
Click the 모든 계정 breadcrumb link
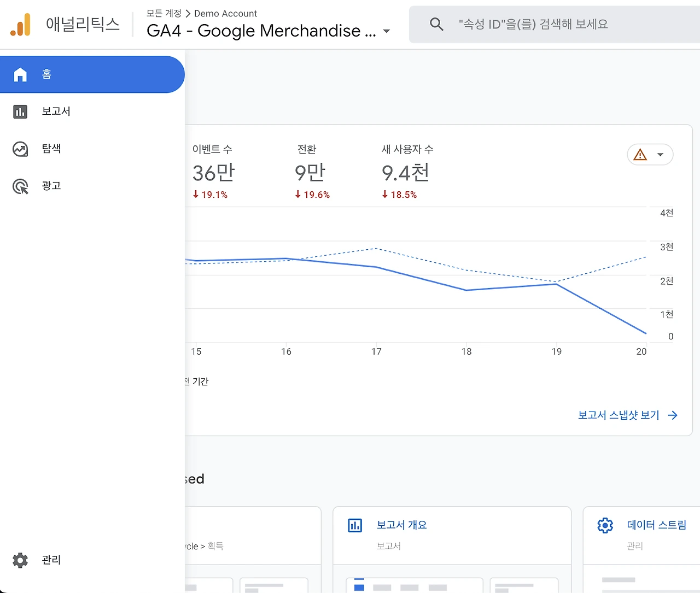click(164, 13)
